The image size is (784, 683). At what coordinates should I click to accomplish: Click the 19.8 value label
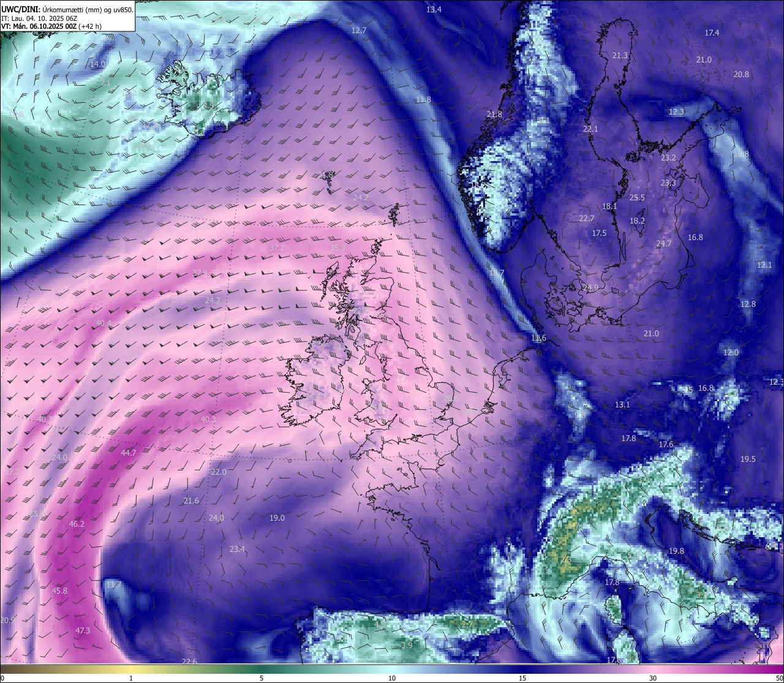click(x=676, y=551)
